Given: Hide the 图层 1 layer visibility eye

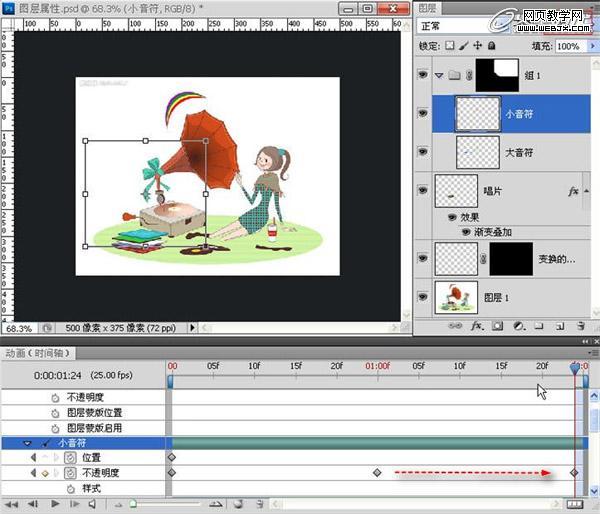Looking at the screenshot, I should [422, 299].
